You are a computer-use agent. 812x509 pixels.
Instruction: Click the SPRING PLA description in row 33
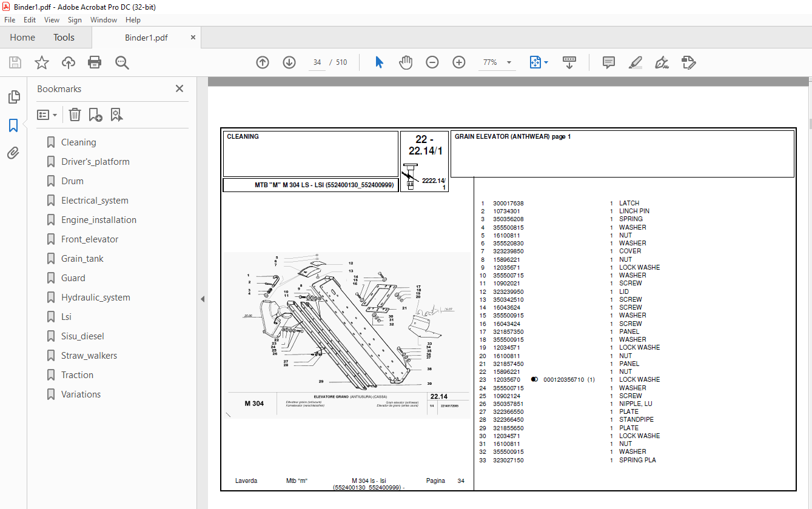click(x=637, y=461)
